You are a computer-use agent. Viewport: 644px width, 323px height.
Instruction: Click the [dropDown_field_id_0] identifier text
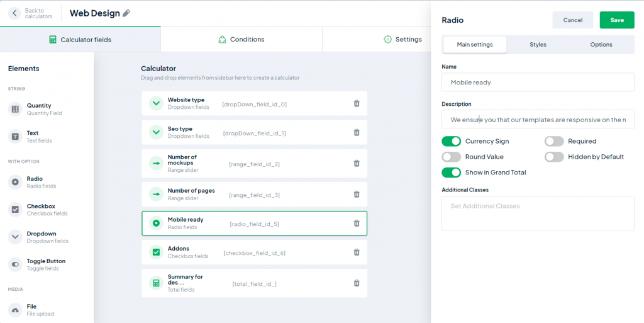coord(254,105)
